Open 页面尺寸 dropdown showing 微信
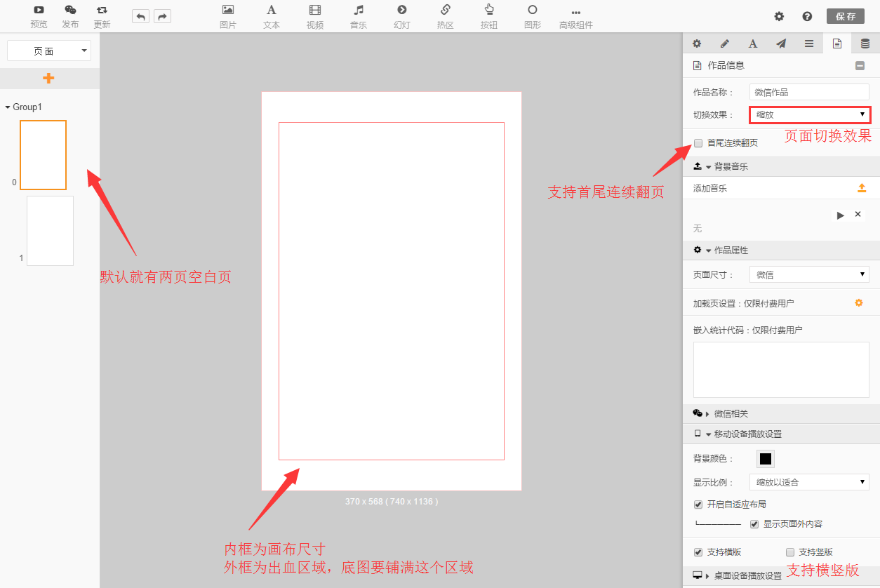The height and width of the screenshot is (588, 880). [809, 274]
